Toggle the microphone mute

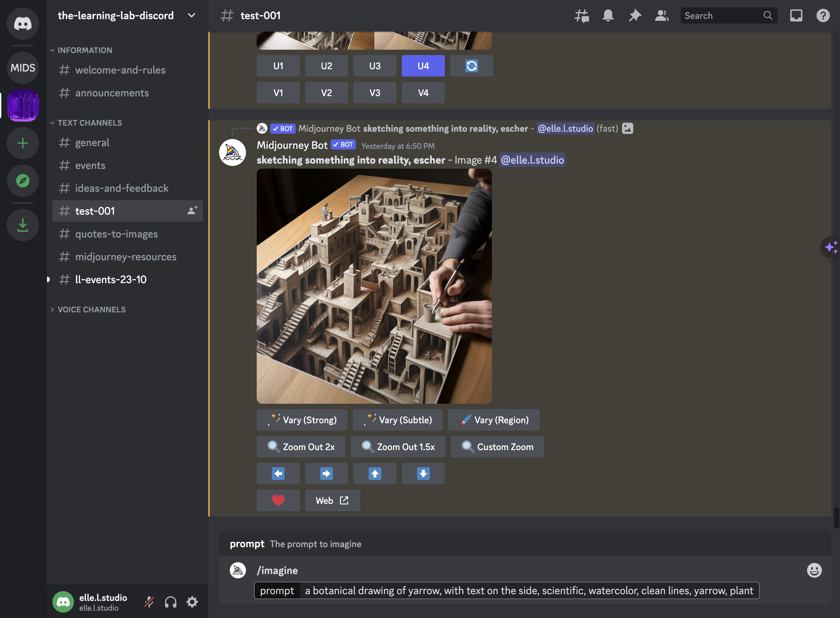click(x=149, y=602)
